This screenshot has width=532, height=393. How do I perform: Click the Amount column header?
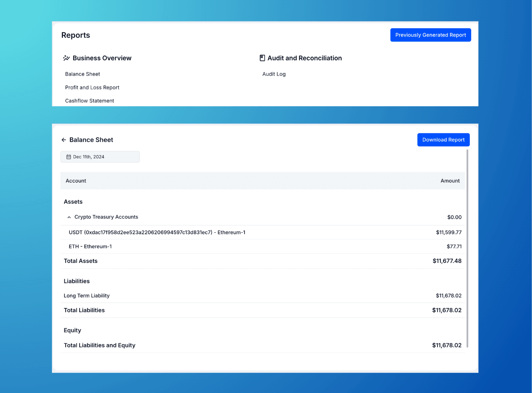pos(450,181)
